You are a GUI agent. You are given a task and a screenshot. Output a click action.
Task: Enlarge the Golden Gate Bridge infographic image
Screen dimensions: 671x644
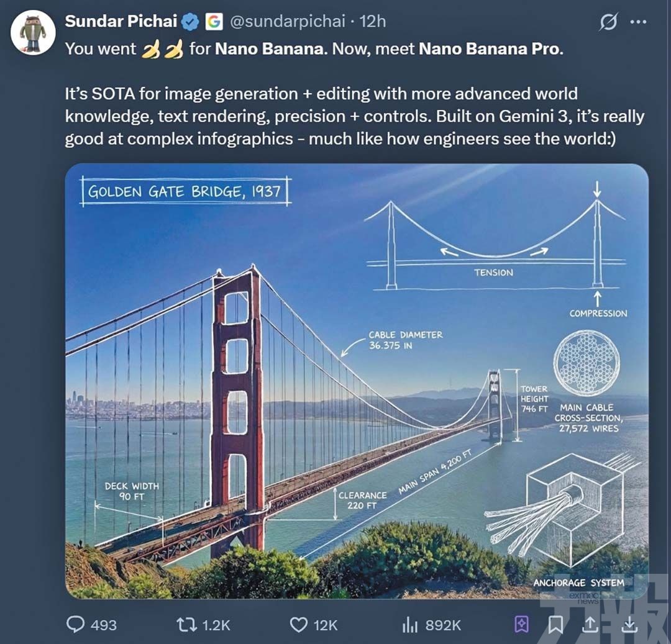pyautogui.click(x=357, y=380)
